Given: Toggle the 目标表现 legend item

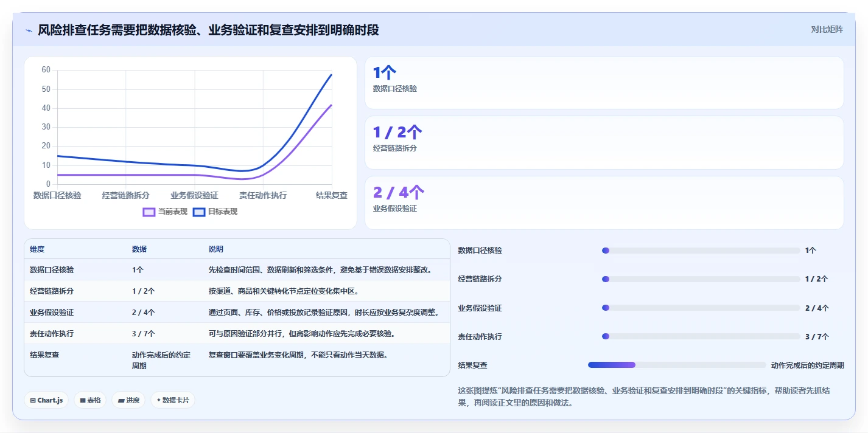Looking at the screenshot, I should tap(215, 212).
